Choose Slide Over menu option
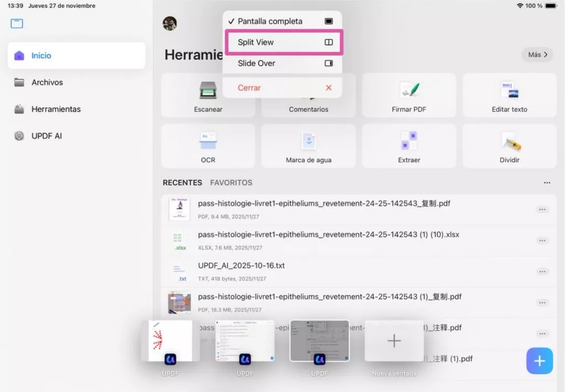 282,63
